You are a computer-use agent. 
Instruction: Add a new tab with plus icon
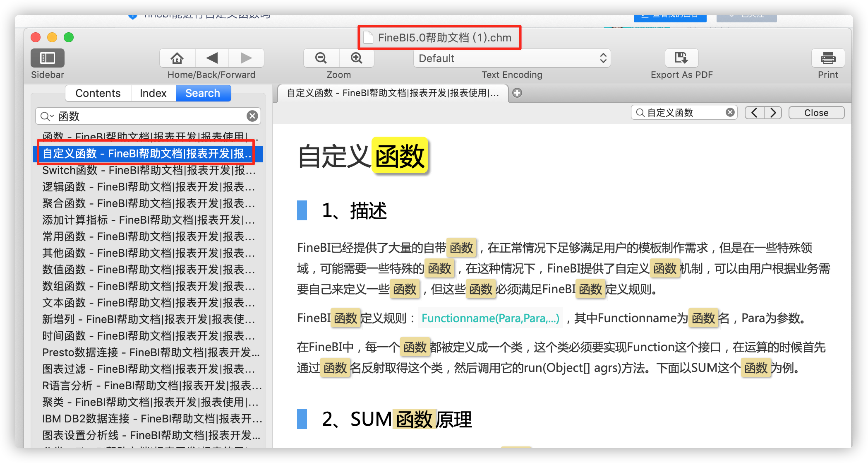[x=517, y=93]
